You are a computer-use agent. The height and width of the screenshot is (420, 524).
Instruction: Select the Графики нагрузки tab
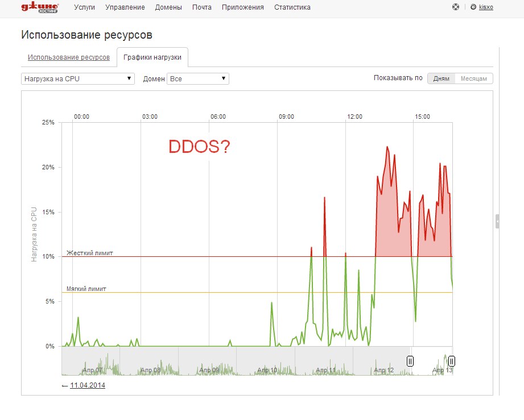point(152,57)
